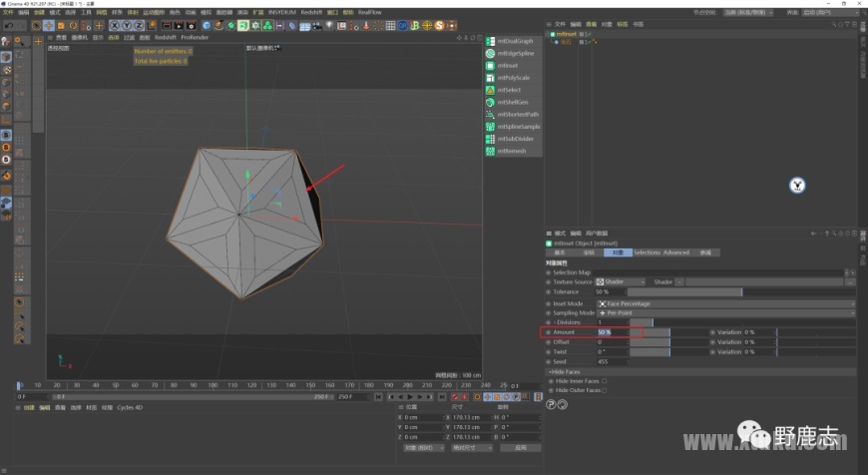Click the Undo arrow in the toolbar
The width and height of the screenshot is (868, 475).
pos(9,26)
